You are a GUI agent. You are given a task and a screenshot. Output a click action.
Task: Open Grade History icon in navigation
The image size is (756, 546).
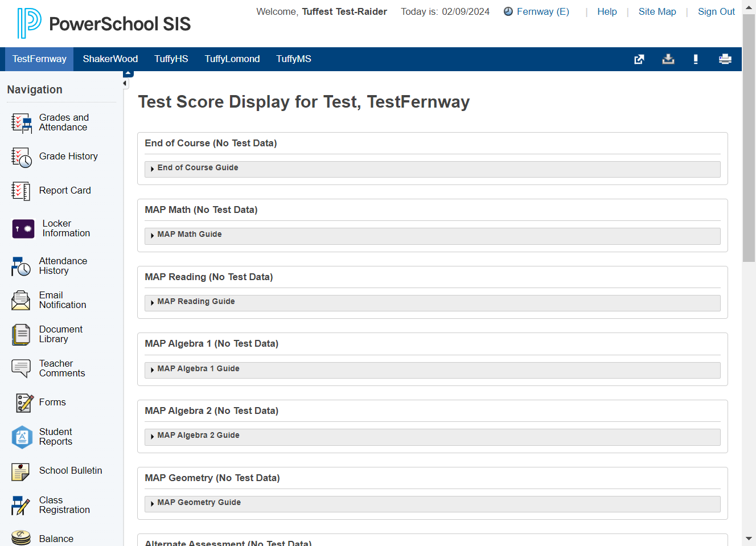22,157
